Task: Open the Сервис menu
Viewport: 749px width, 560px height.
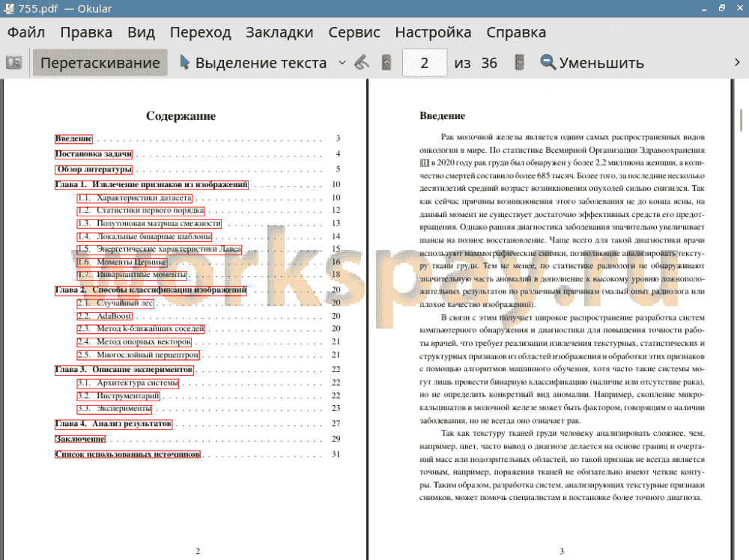Action: tap(354, 32)
